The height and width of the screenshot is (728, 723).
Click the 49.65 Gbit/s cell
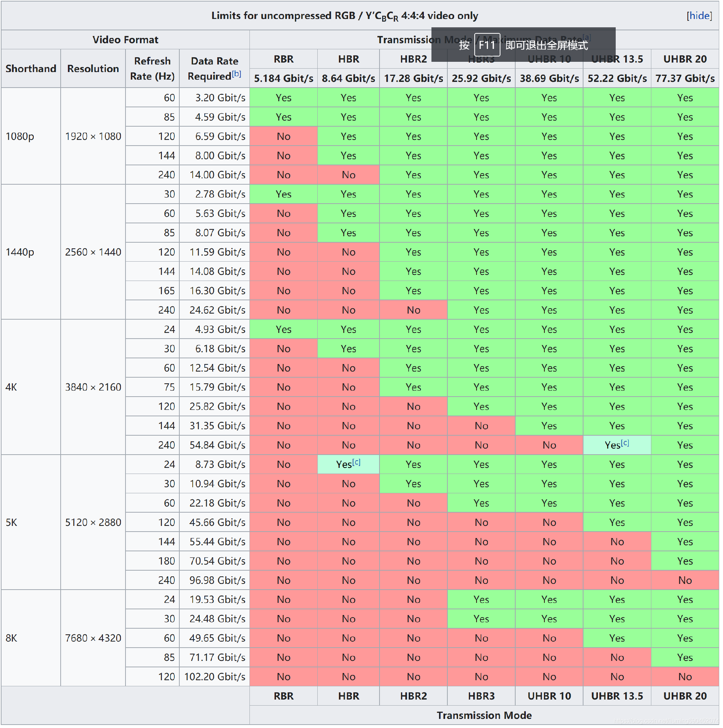point(214,638)
